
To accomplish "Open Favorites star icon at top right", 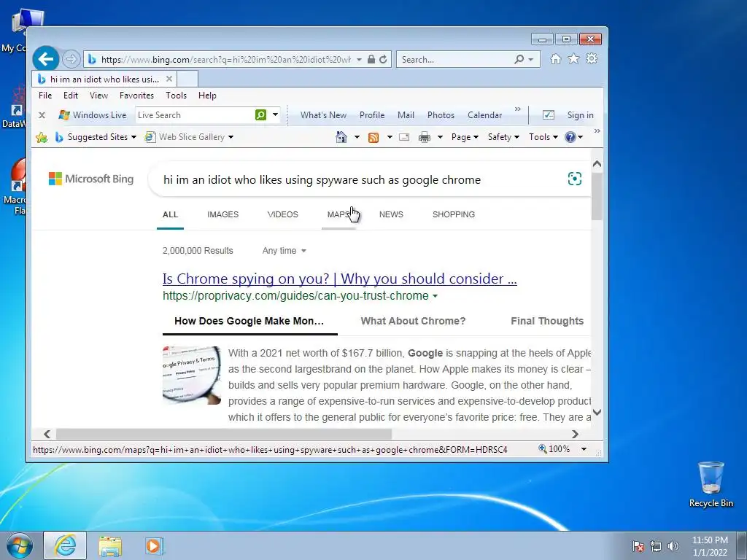I will coord(573,59).
